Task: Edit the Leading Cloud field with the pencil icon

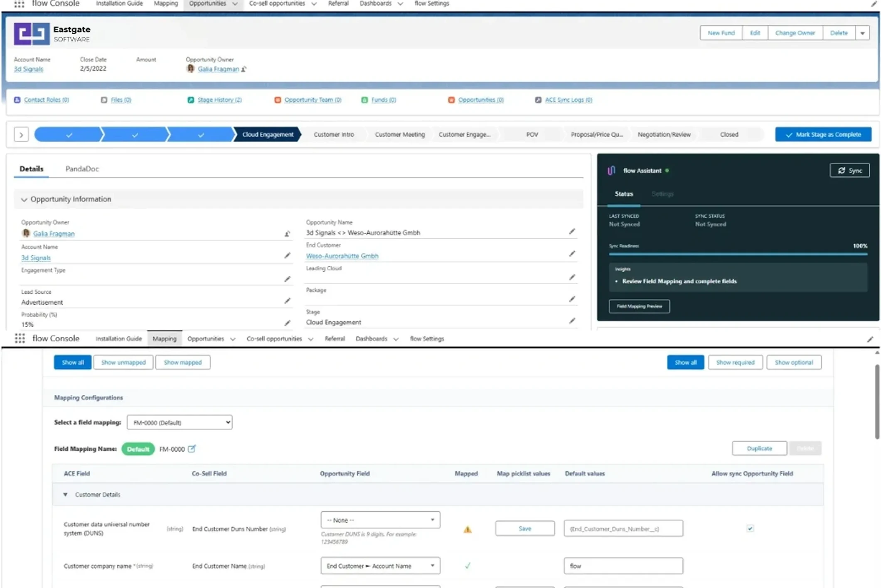Action: 572,277
